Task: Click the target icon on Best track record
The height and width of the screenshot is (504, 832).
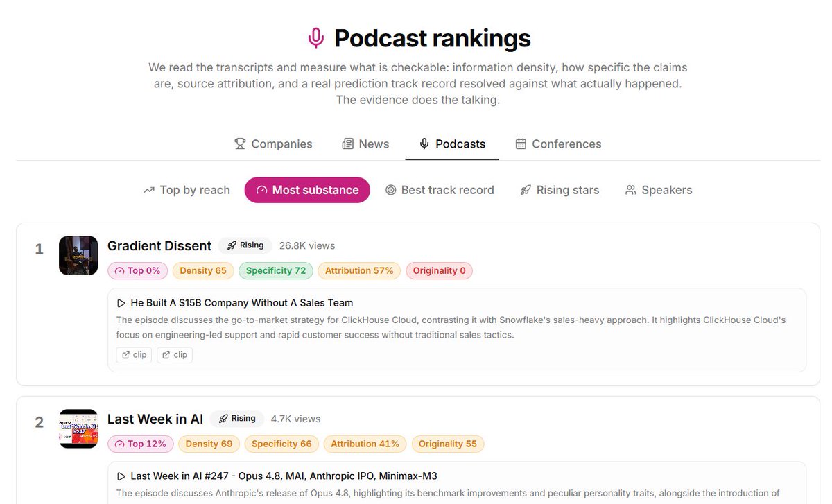Action: [x=390, y=190]
